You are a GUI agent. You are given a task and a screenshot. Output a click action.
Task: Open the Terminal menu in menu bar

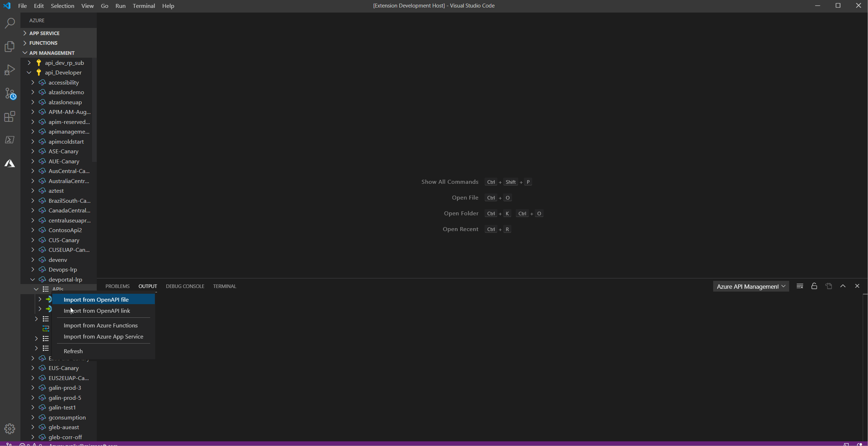coord(144,6)
